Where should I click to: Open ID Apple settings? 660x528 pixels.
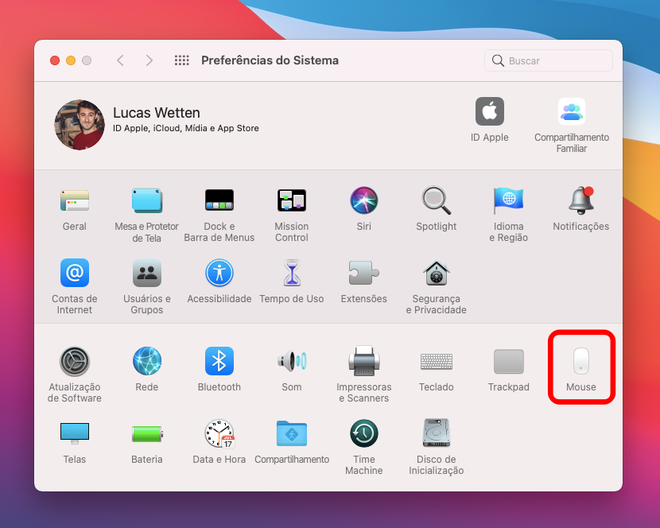pyautogui.click(x=490, y=112)
